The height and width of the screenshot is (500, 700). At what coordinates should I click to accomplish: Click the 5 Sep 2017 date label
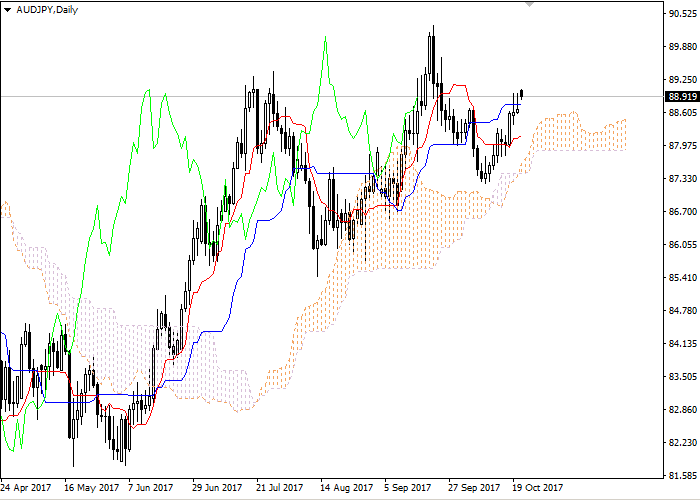point(408,488)
